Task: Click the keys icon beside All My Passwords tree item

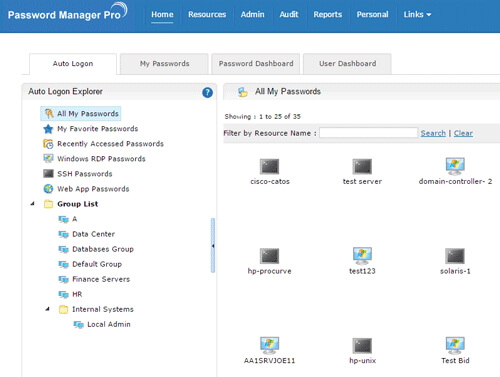Action: pos(49,114)
